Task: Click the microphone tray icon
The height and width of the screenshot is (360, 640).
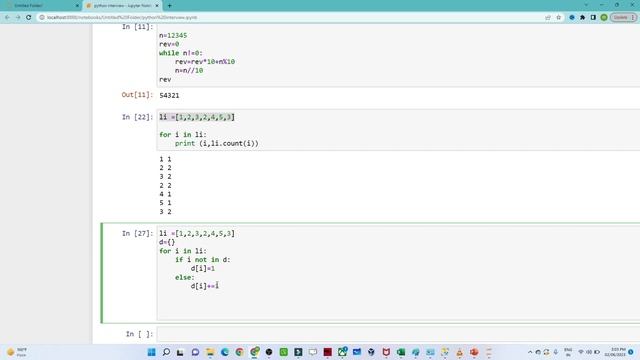Action: tap(556, 352)
